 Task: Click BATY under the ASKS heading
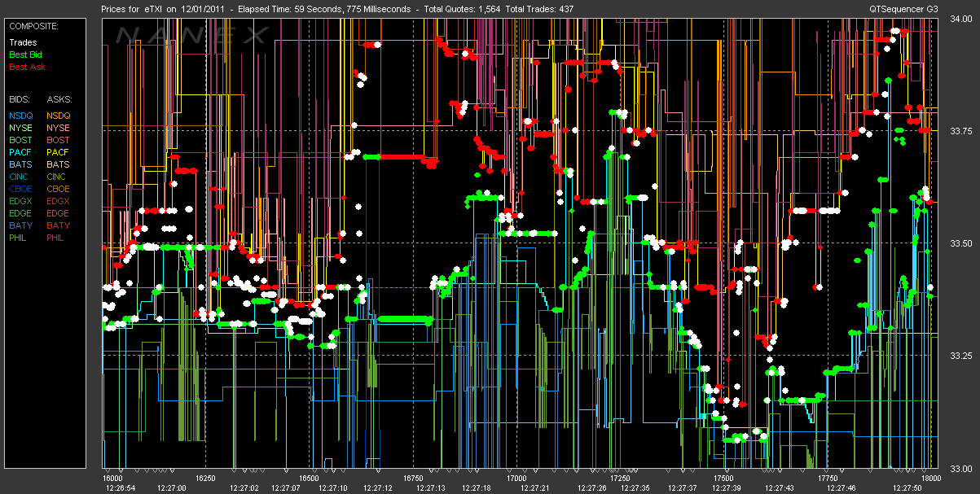coord(59,225)
